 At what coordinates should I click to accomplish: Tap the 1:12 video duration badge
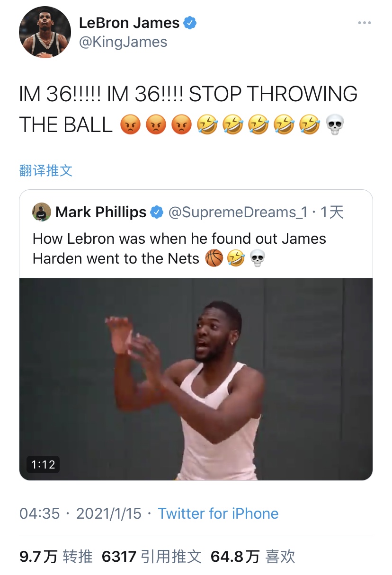43,465
